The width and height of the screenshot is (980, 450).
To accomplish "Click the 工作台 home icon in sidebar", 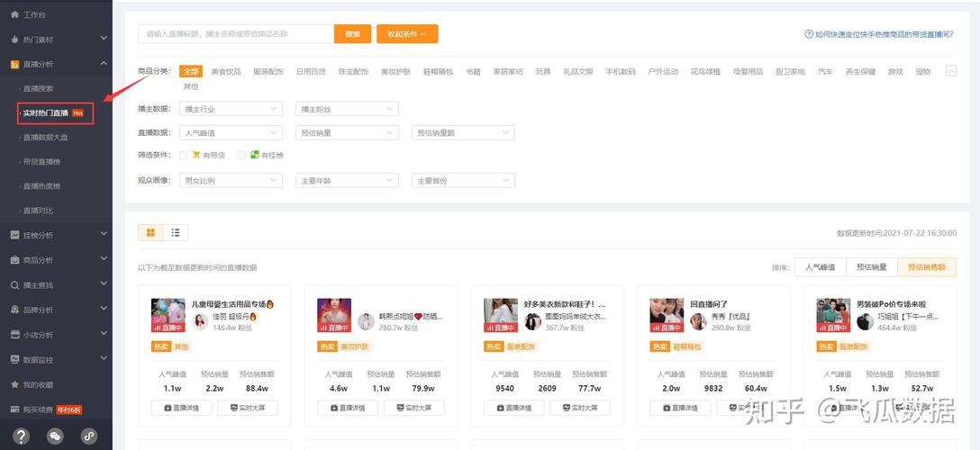I will [x=14, y=15].
